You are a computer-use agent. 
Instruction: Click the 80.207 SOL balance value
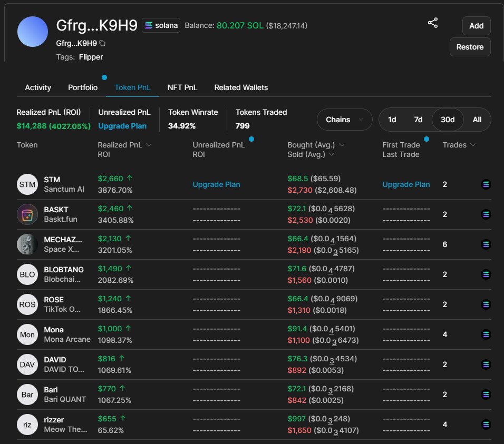click(240, 25)
